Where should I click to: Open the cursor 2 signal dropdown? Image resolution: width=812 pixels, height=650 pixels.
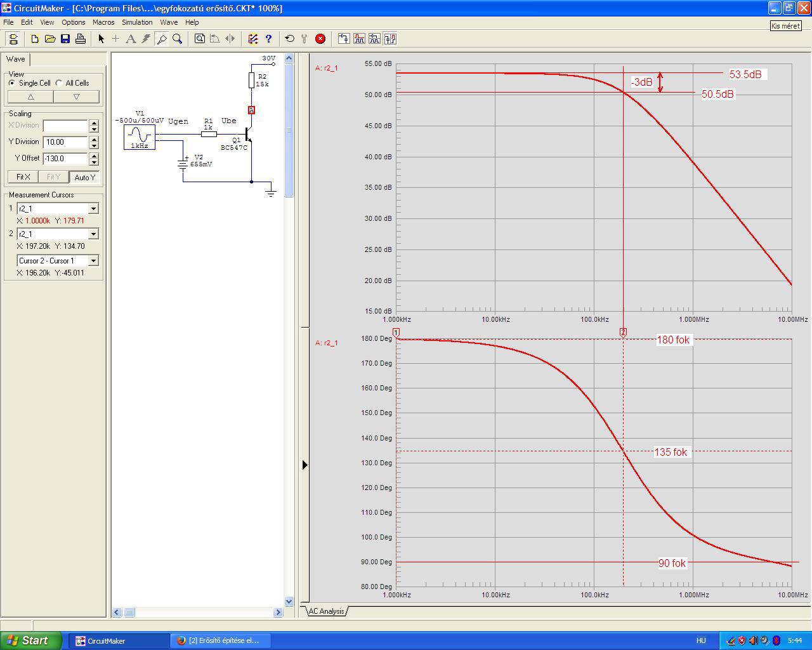click(x=93, y=234)
